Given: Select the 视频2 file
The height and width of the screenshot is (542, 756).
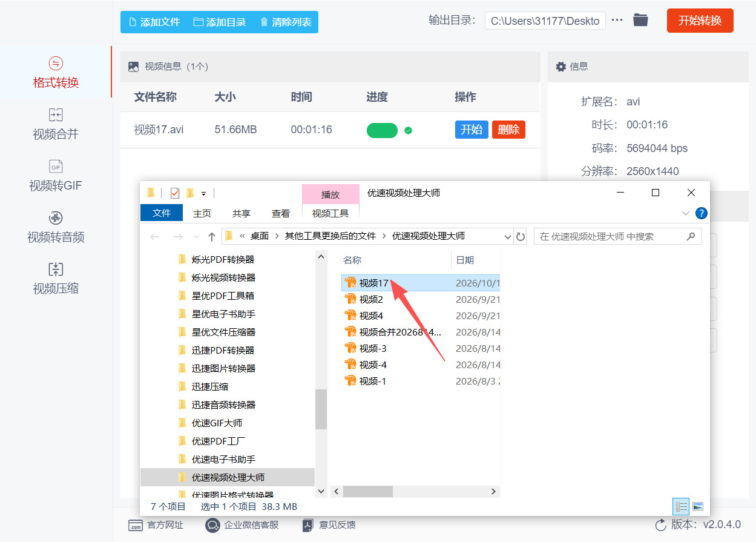Looking at the screenshot, I should [x=421, y=299].
